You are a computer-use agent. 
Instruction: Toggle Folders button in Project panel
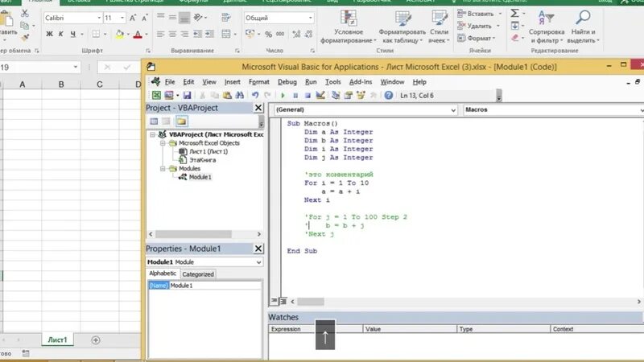181,121
